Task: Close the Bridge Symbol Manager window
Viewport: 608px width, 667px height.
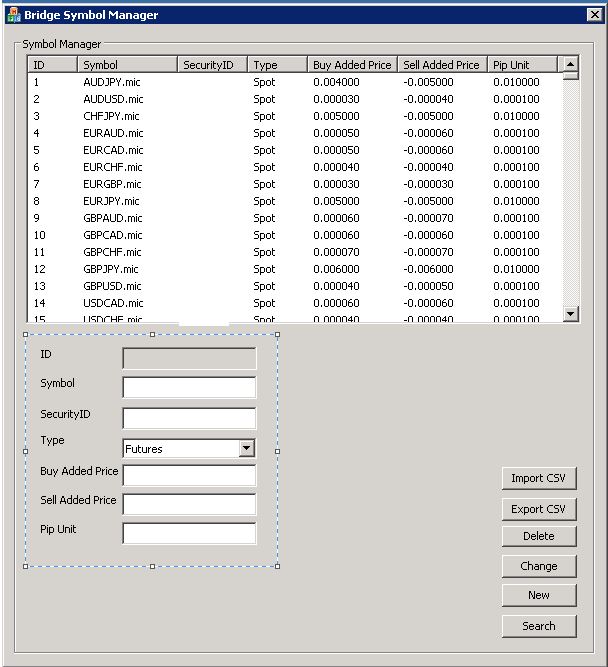Action: (593, 15)
